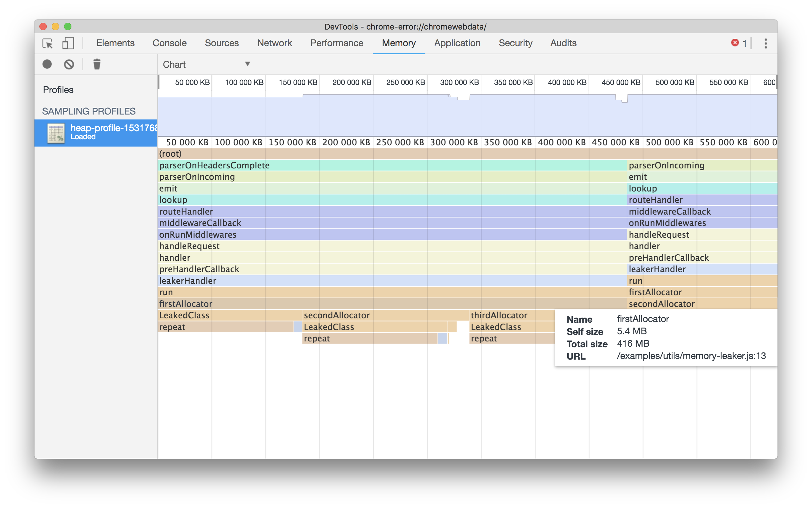Switch to the Console tab
The height and width of the screenshot is (508, 812).
(169, 43)
